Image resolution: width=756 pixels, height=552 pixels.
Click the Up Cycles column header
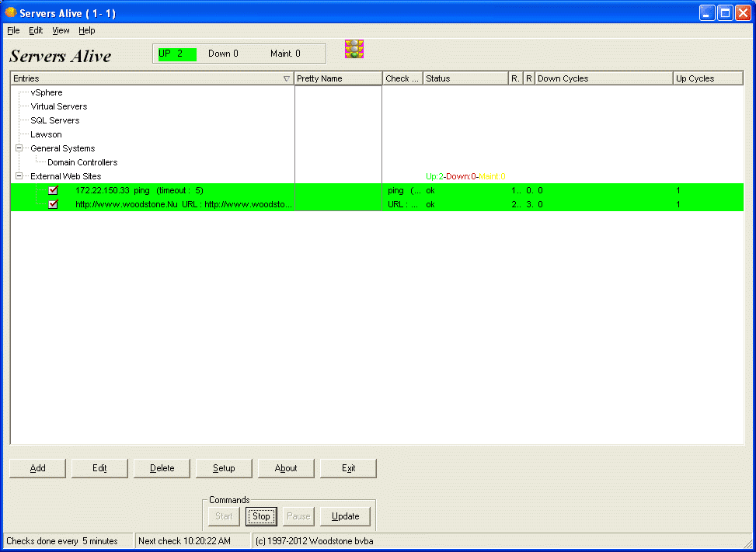(709, 78)
